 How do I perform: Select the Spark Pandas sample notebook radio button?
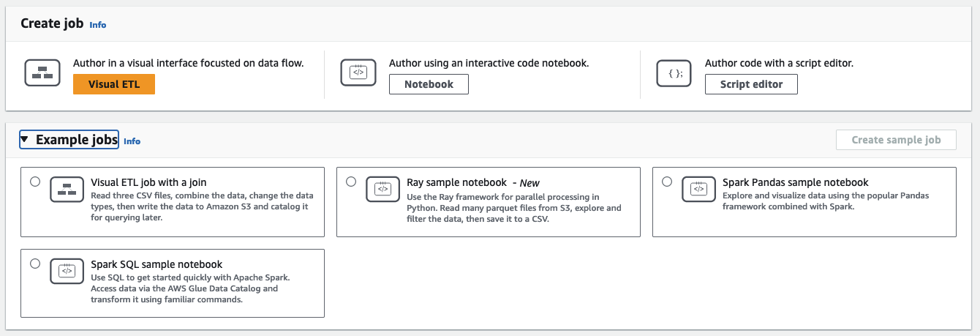pyautogui.click(x=667, y=182)
